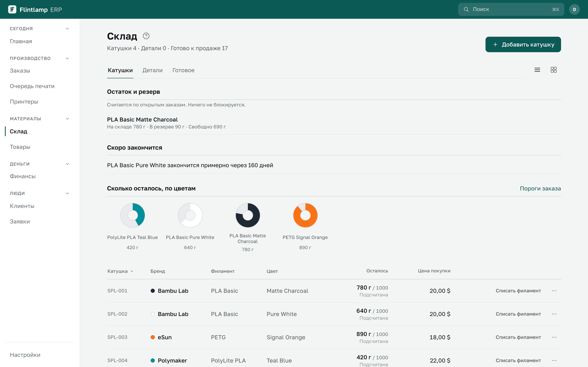The image size is (588, 367).
Task: Switch to the Детали tab
Action: tap(152, 70)
